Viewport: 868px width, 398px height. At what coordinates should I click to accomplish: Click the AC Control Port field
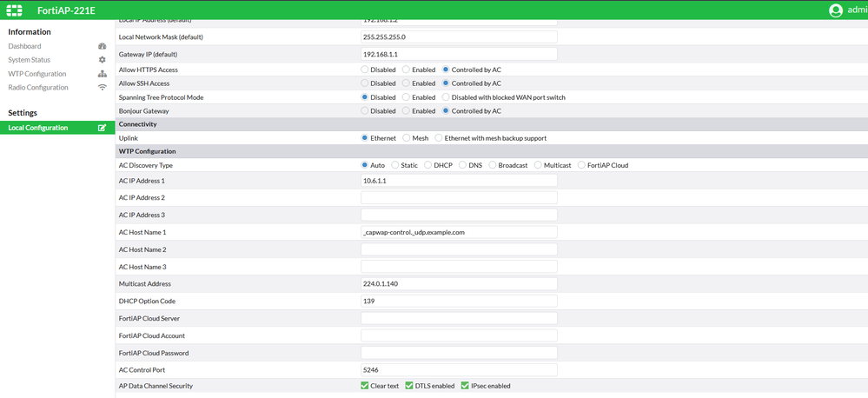[459, 370]
